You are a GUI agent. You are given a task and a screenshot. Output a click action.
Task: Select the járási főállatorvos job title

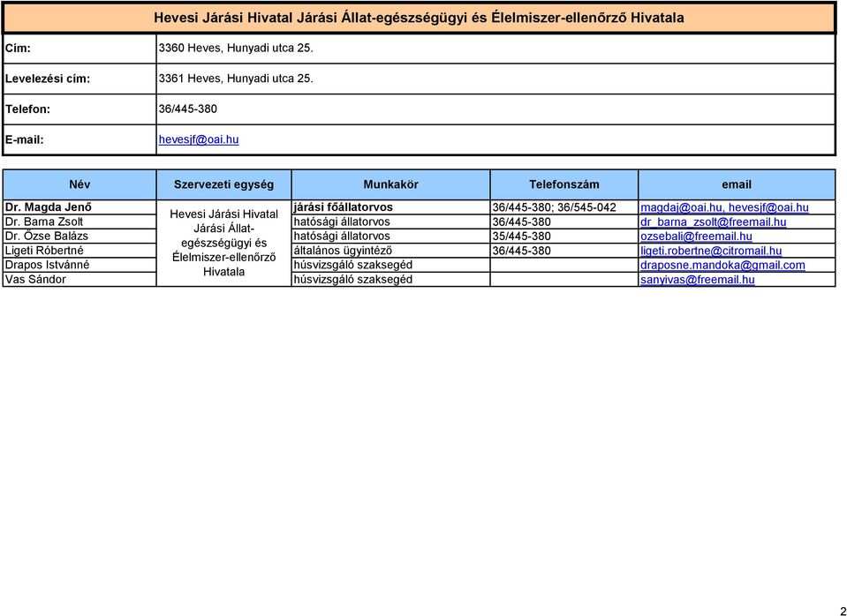(343, 207)
